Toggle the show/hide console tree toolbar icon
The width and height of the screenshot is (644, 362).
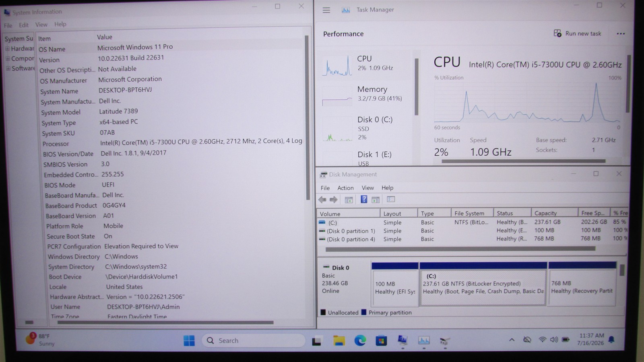349,200
